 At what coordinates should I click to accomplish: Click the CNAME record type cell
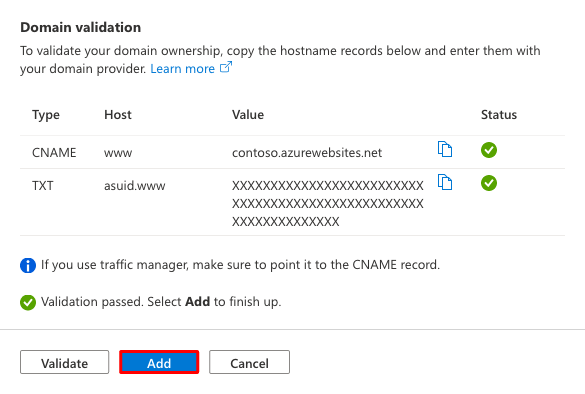[54, 153]
